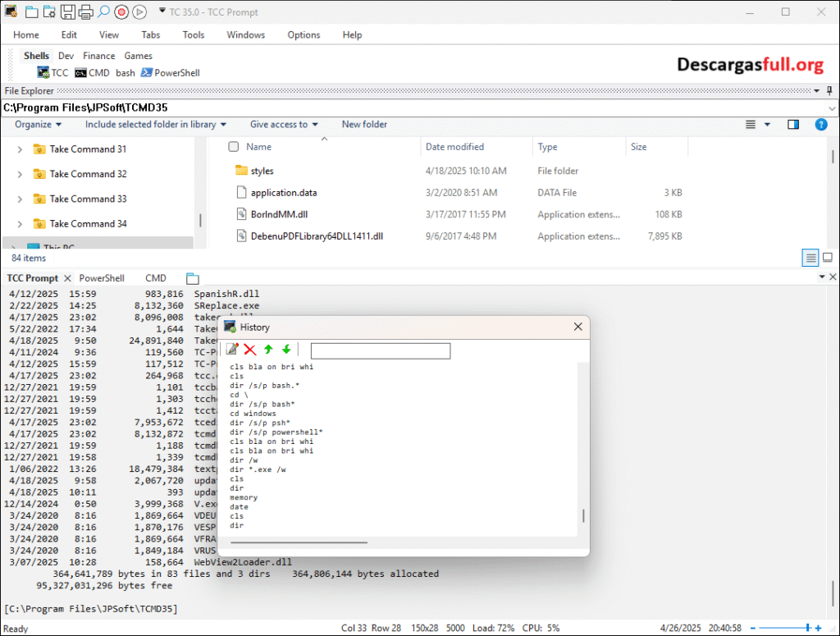
Task: Create a New folder
Action: [363, 124]
